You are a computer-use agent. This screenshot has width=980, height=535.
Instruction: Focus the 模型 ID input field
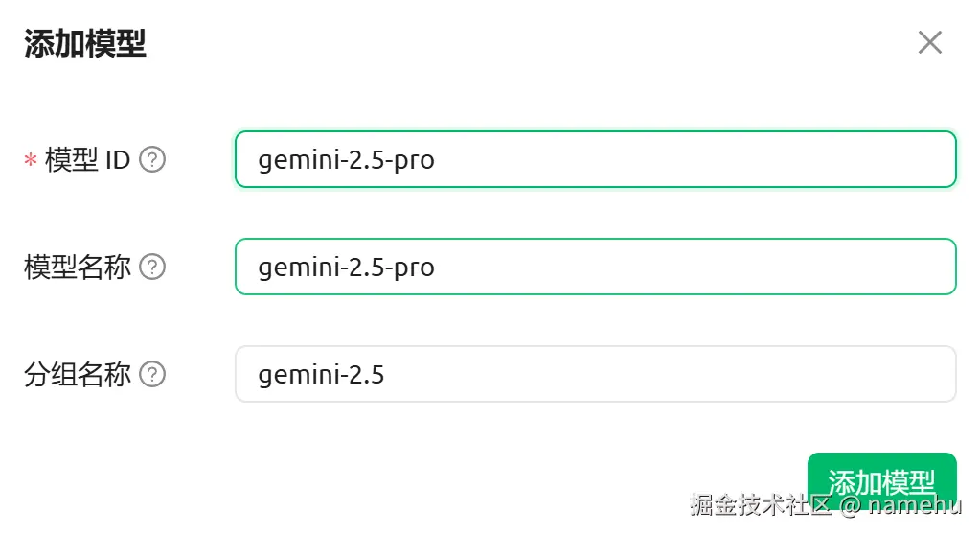pos(595,159)
